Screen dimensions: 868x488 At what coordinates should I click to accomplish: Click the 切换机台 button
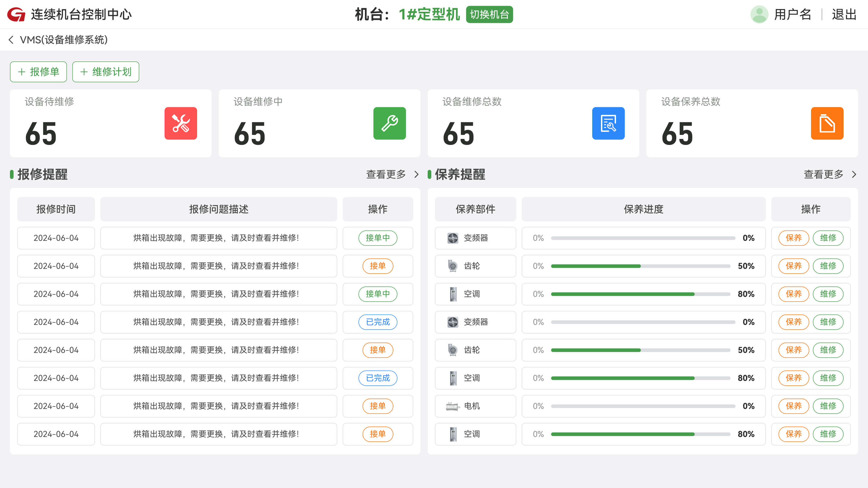tap(489, 14)
